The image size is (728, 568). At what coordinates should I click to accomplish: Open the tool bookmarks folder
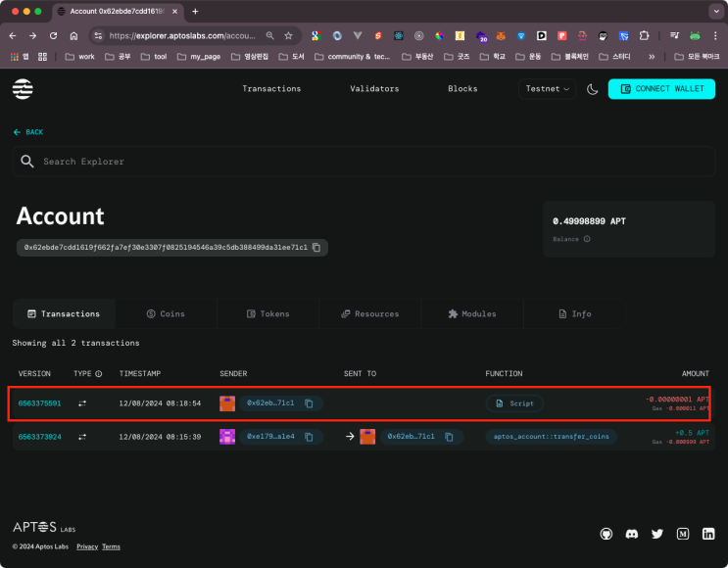point(154,57)
